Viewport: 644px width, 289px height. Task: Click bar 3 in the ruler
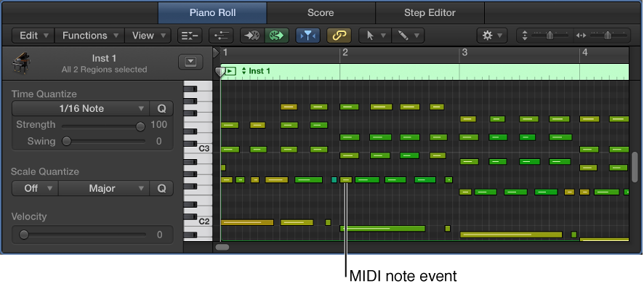tap(464, 52)
